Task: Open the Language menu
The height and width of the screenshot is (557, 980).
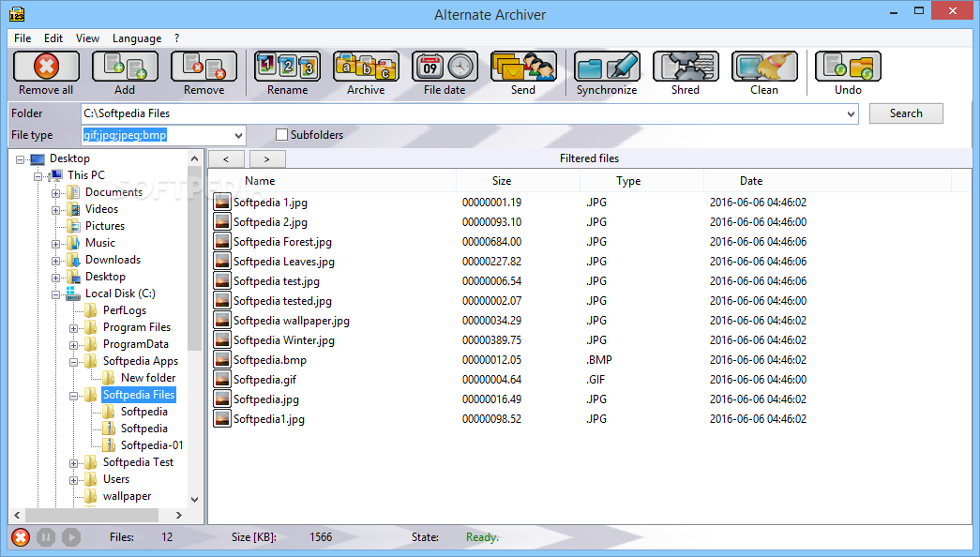Action: click(x=137, y=38)
